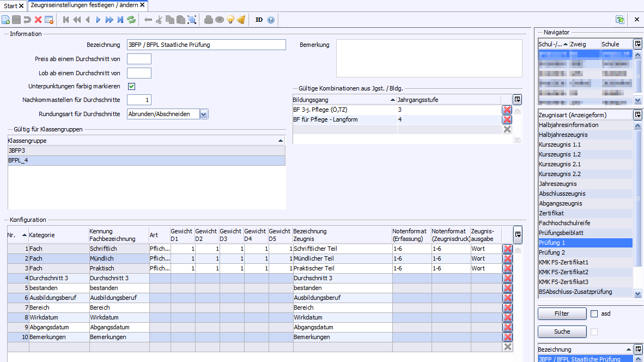Open Rundungsart für Durchschnitte dropdown arrow
The image size is (644, 362).
pyautogui.click(x=204, y=114)
